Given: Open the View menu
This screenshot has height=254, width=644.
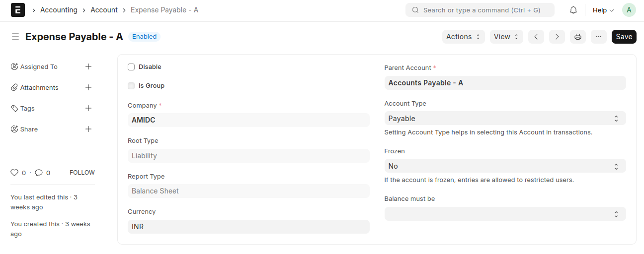Looking at the screenshot, I should tap(506, 37).
